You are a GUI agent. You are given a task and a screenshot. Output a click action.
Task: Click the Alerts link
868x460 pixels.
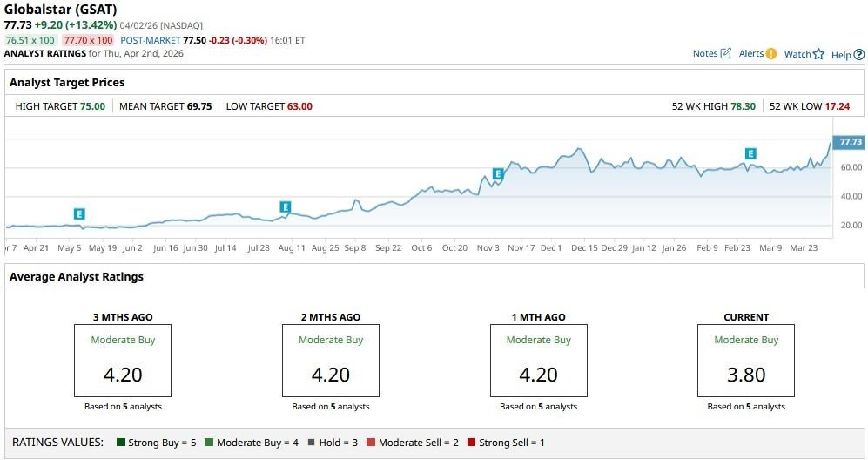751,53
